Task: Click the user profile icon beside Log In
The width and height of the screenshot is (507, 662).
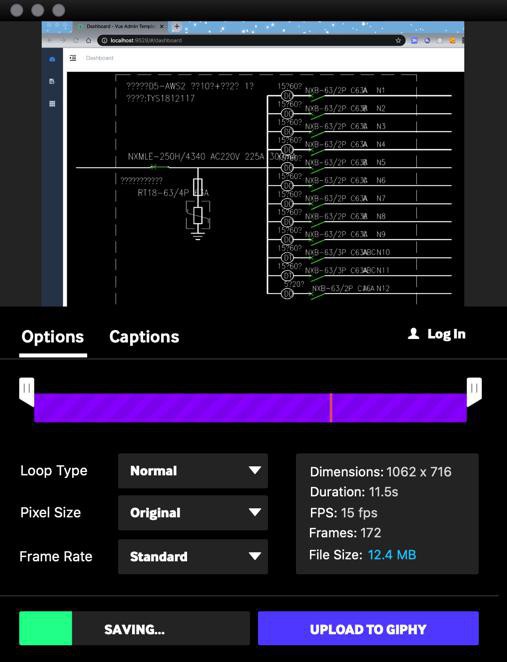Action: click(414, 334)
